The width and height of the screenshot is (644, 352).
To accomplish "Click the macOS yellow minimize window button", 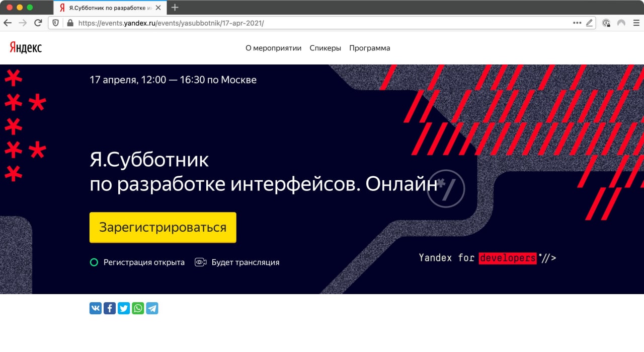I will point(20,8).
